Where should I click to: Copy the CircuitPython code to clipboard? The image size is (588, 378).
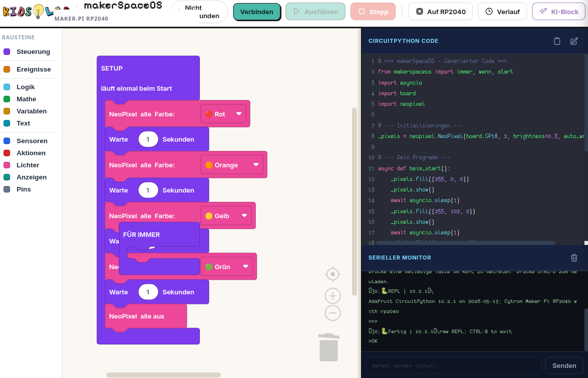[x=557, y=41]
